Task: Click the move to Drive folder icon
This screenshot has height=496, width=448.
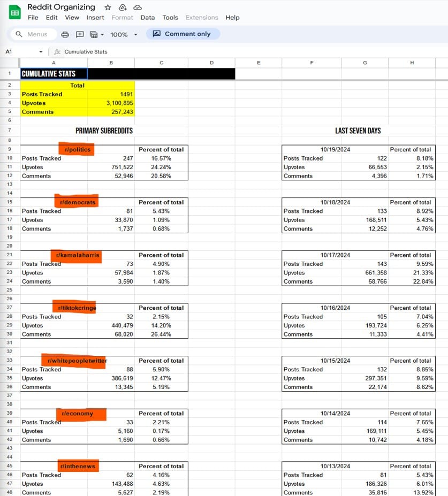Action: pos(123,7)
